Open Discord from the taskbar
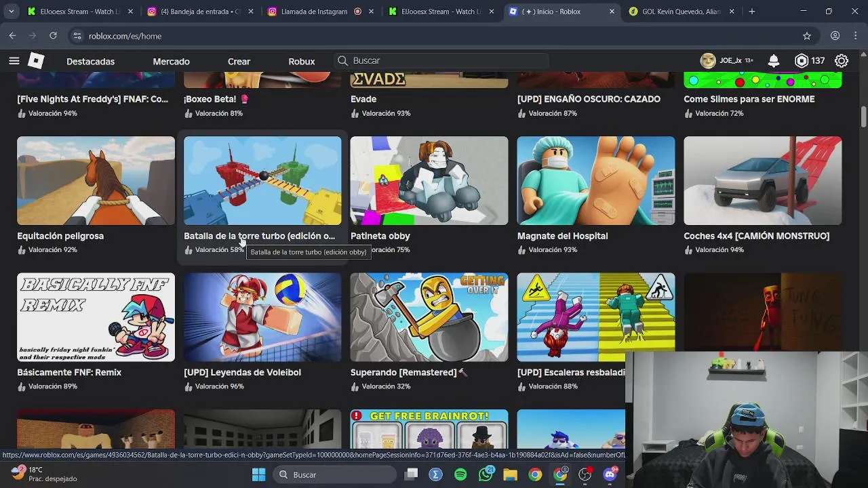 pos(610,474)
